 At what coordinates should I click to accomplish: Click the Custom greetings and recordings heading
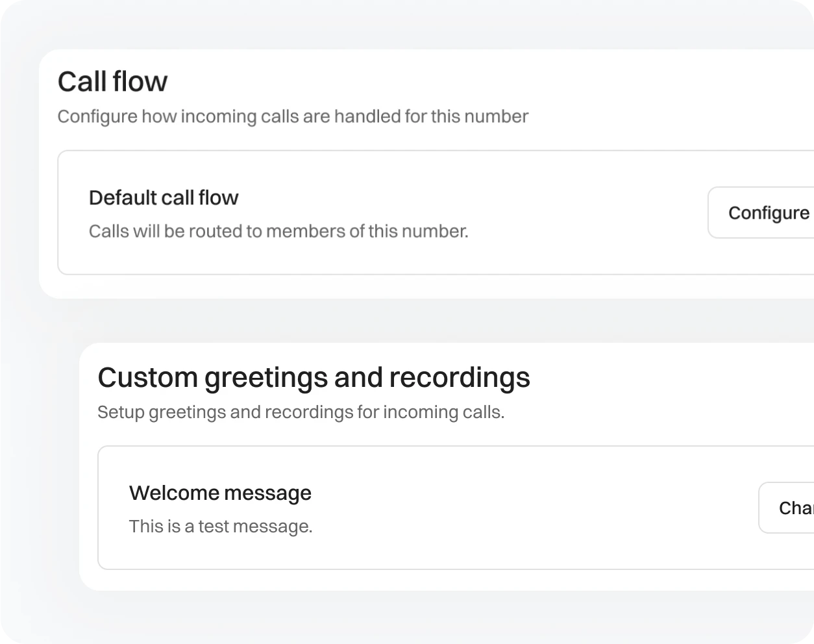[314, 377]
